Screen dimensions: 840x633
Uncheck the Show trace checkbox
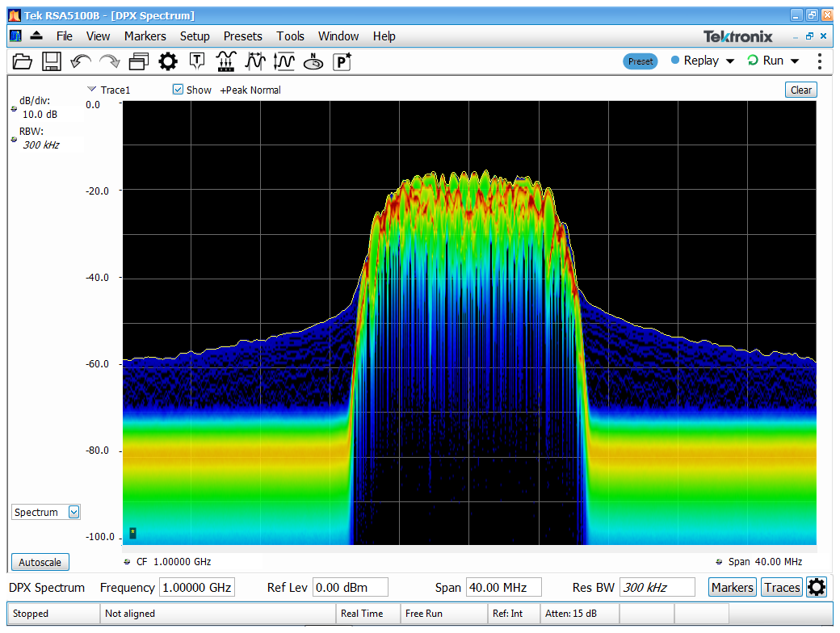click(x=178, y=90)
